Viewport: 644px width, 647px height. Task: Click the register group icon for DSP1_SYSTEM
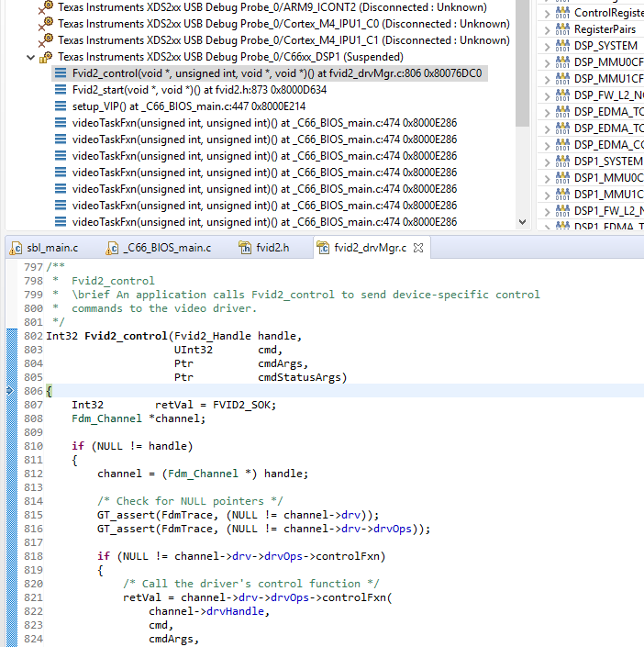(562, 162)
